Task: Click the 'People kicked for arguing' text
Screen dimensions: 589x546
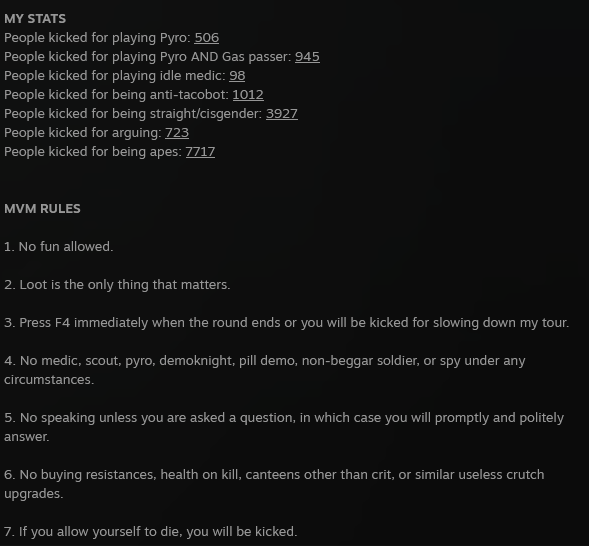Action: tap(83, 133)
